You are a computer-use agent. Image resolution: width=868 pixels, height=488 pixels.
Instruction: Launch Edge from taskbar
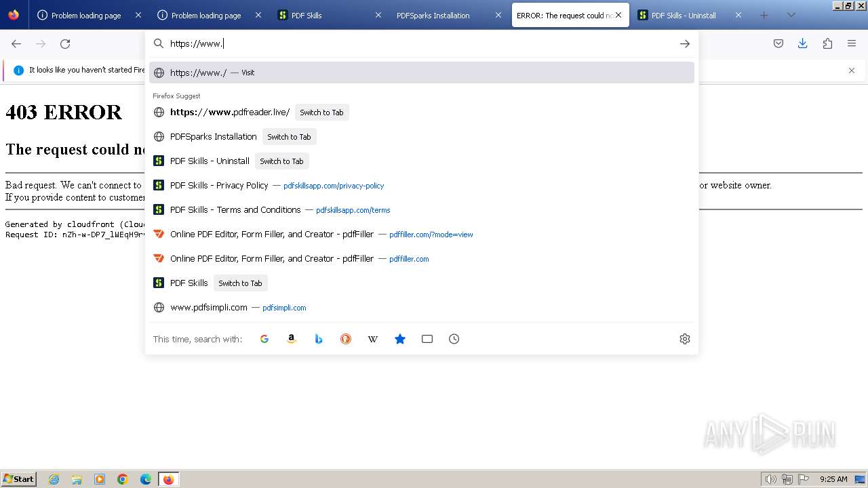(x=146, y=479)
